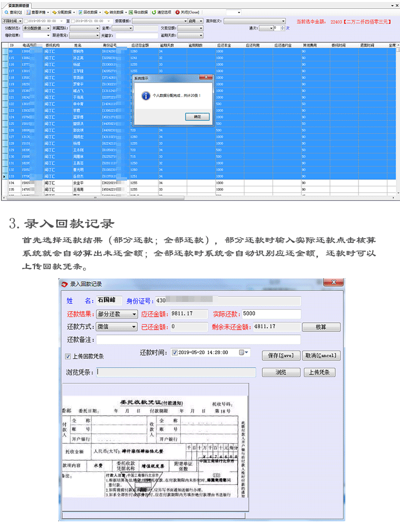Click the 录入回款记录 title bar icon

65,284
